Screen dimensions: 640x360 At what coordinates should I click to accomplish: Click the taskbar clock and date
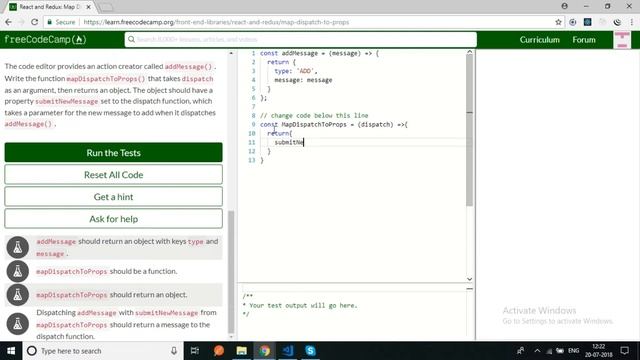coord(598,351)
